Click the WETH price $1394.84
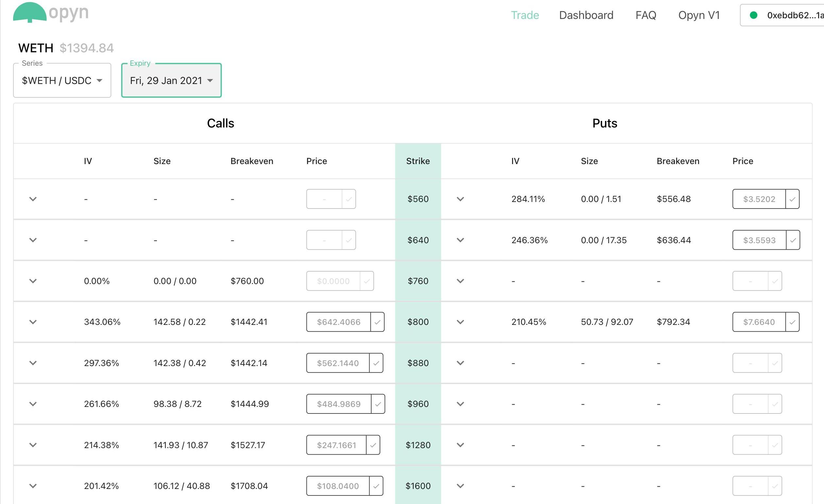This screenshot has height=504, width=824. point(87,48)
